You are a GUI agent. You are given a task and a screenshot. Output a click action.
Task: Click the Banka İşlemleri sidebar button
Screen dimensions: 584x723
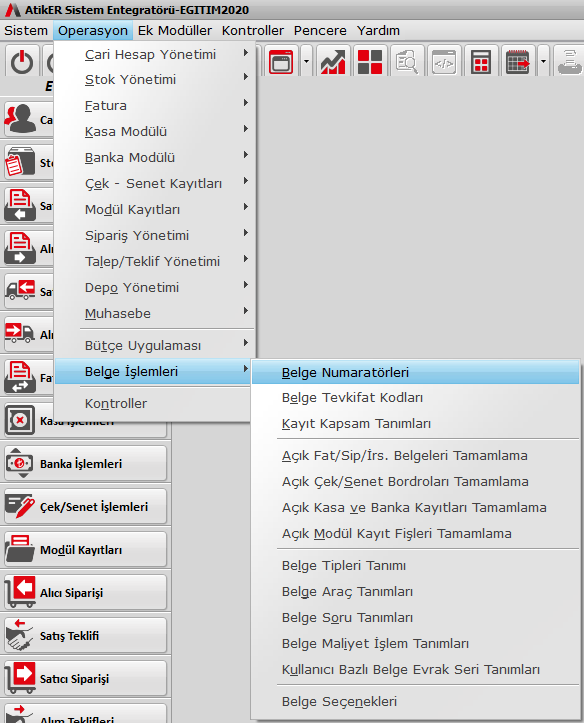[85, 463]
